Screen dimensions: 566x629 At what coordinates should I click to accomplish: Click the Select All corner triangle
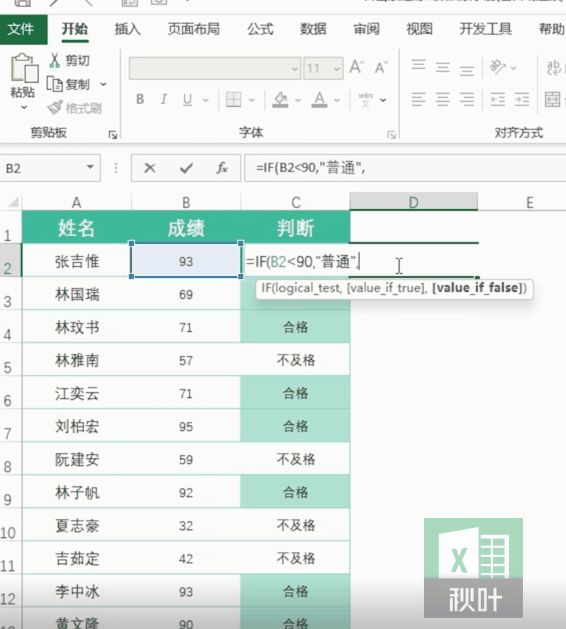pyautogui.click(x=14, y=202)
